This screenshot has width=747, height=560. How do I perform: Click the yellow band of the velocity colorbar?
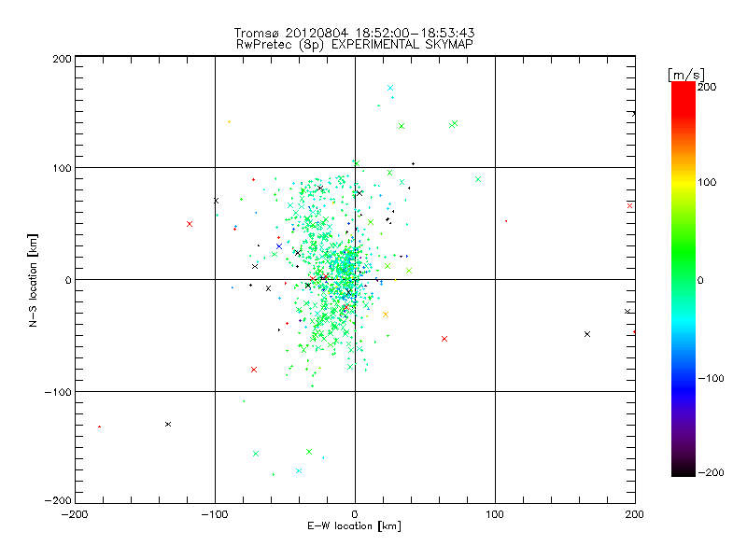tap(684, 183)
